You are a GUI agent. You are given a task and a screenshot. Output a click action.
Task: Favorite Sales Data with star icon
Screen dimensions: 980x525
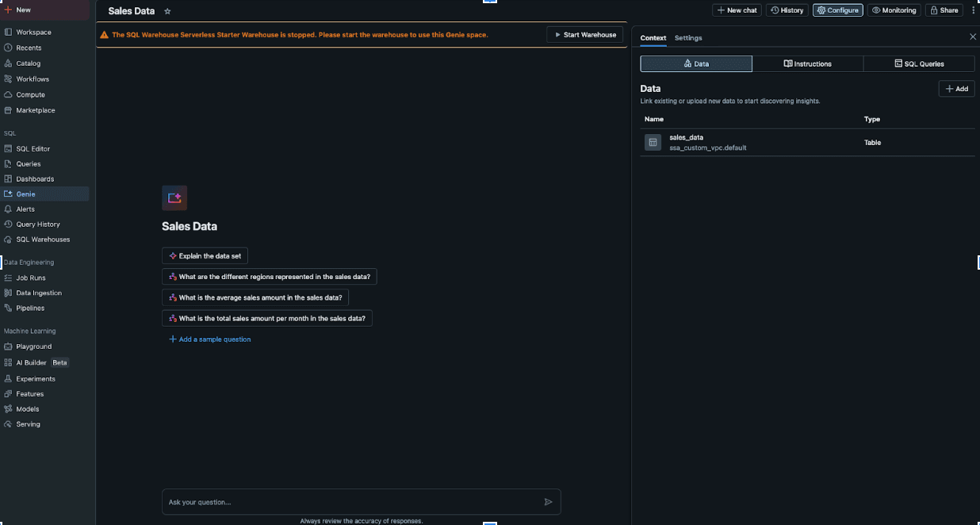[x=167, y=11]
